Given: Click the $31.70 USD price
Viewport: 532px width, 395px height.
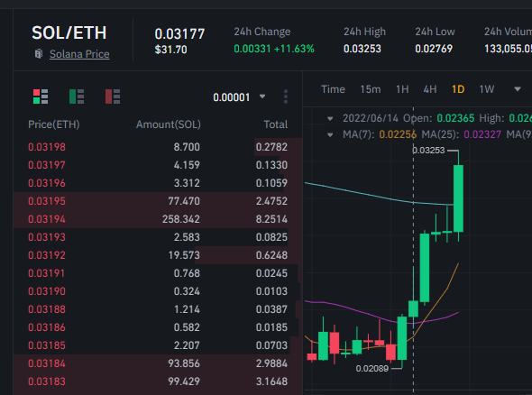Looking at the screenshot, I should (x=170, y=50).
